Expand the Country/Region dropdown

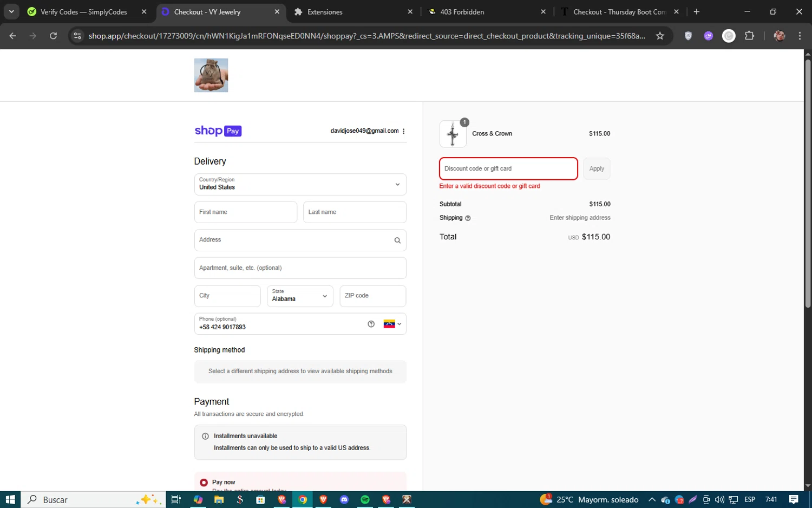(300, 184)
